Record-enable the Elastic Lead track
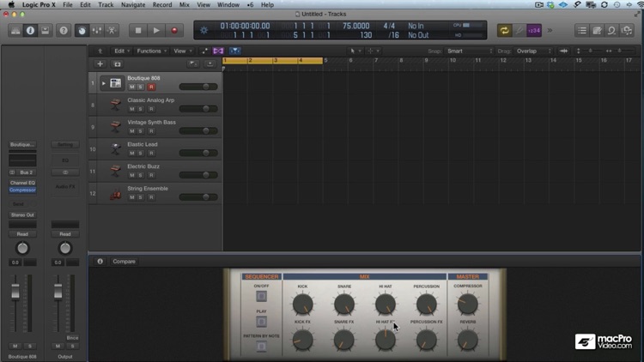Screen dimensions: 644x362 [151, 153]
